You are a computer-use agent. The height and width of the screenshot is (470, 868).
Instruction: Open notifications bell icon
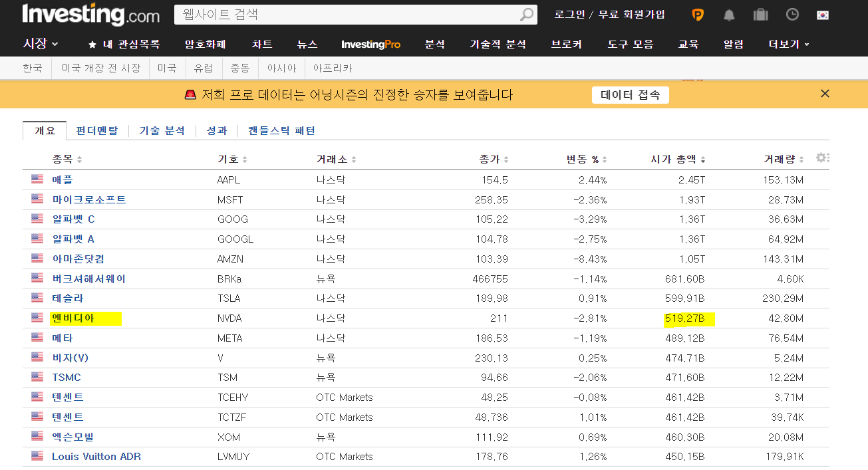pyautogui.click(x=730, y=15)
